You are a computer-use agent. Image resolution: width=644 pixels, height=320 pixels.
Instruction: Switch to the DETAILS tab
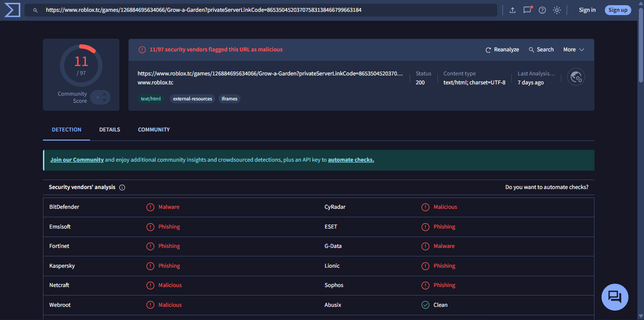(109, 129)
